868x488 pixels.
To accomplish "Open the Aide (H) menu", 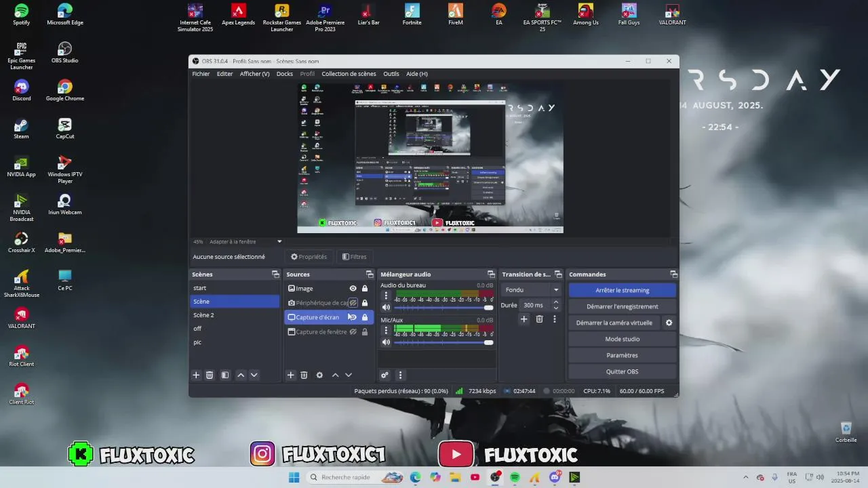I will pyautogui.click(x=417, y=74).
